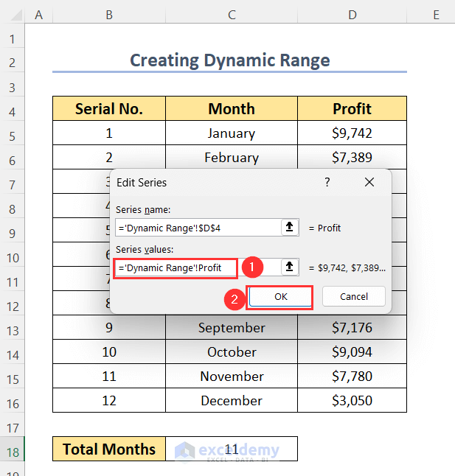Select the December cell

click(x=232, y=401)
